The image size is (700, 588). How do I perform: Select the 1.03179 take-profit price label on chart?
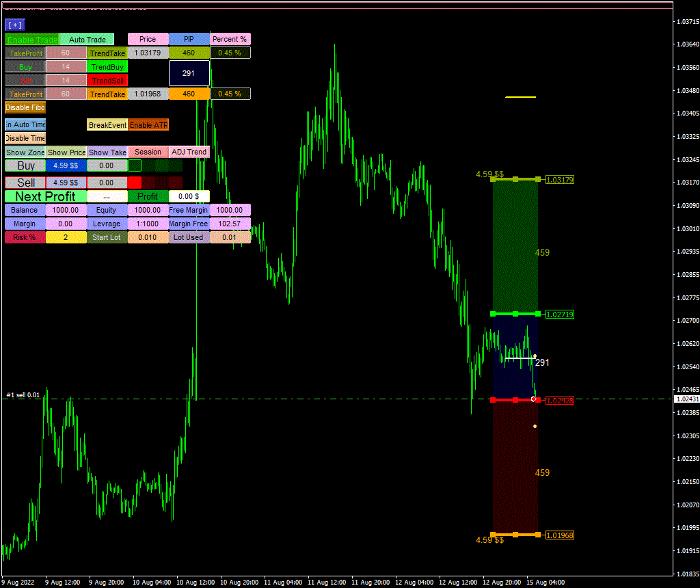[x=560, y=180]
